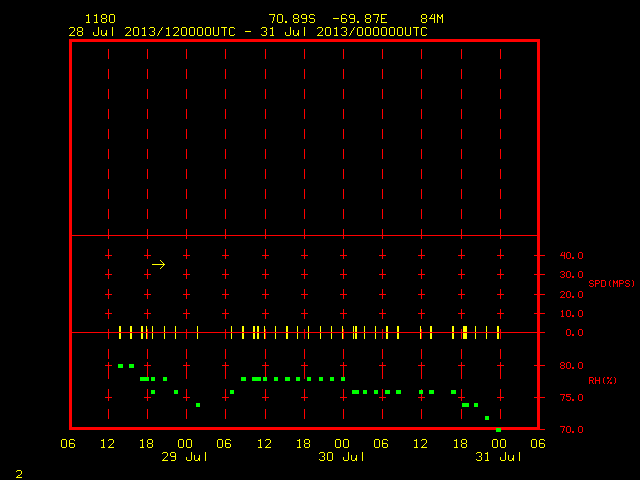The height and width of the screenshot is (480, 640).
Task: Click the yellow wind direction arrow
Action: click(158, 265)
